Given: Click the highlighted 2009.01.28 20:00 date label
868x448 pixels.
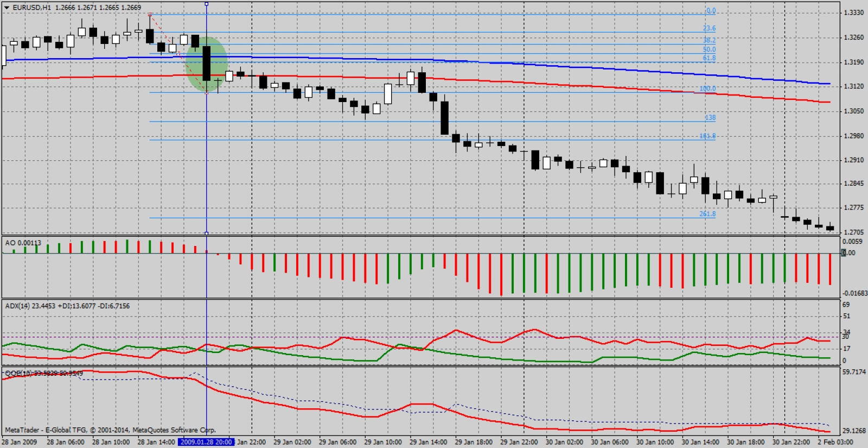Looking at the screenshot, I should pos(207,442).
